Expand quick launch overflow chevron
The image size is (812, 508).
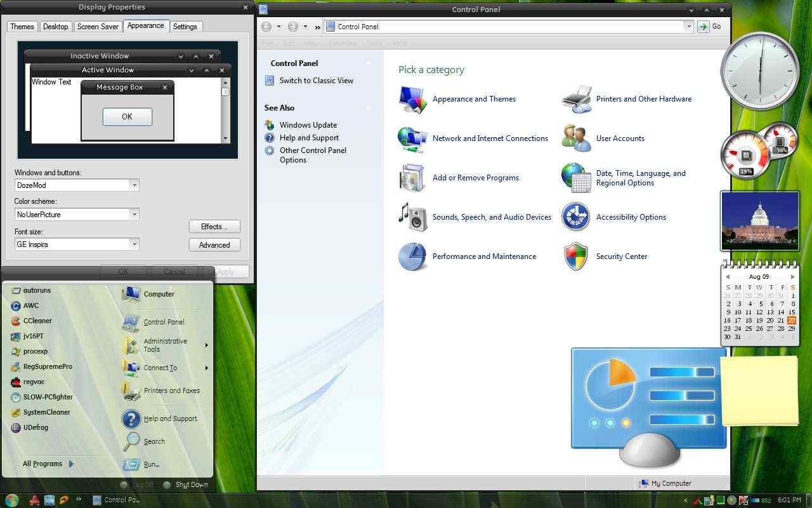(79, 500)
